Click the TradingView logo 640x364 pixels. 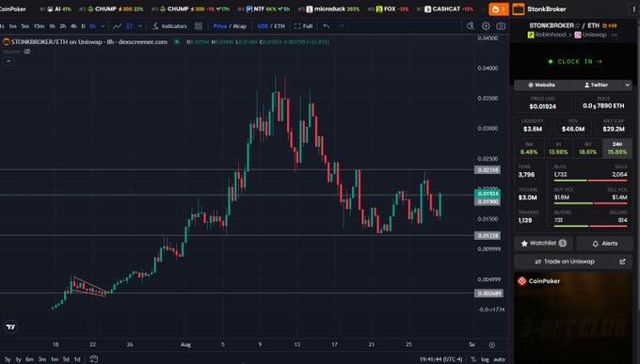[x=10, y=327]
